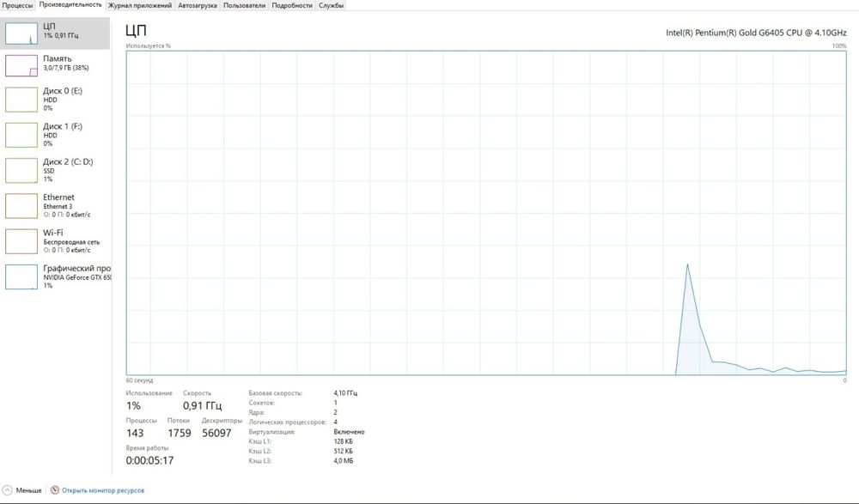Click the Ethernet sidebar label

(58, 197)
